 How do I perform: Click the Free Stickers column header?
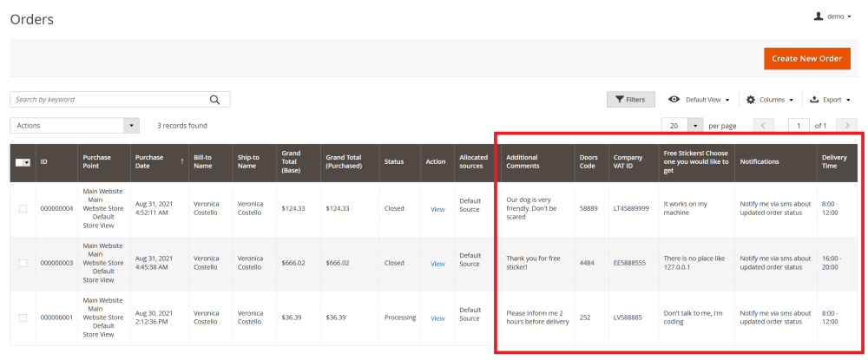697,162
